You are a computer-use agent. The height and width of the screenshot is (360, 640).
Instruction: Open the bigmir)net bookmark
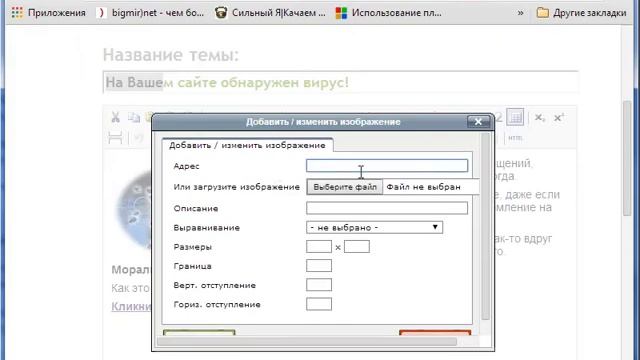point(150,13)
